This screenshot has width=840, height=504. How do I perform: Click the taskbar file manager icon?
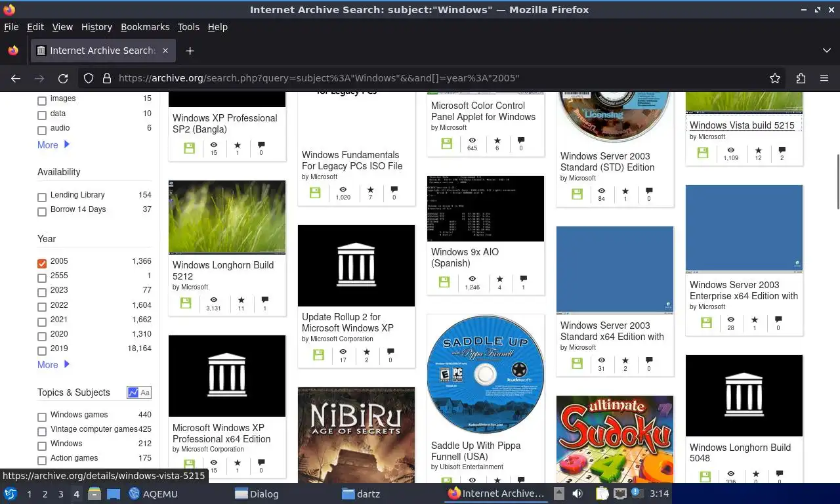(x=94, y=494)
